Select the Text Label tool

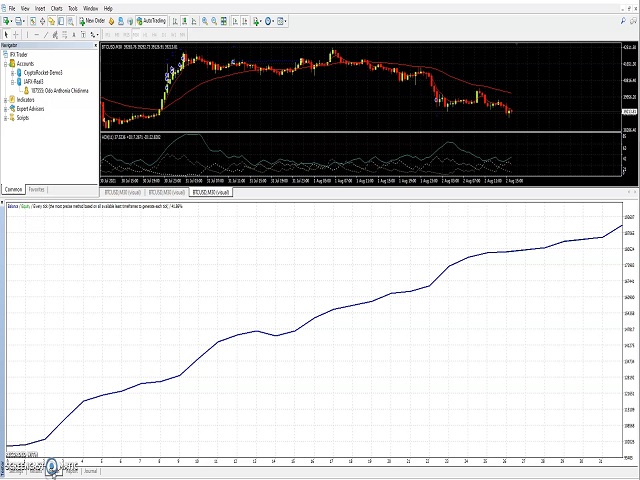point(83,35)
